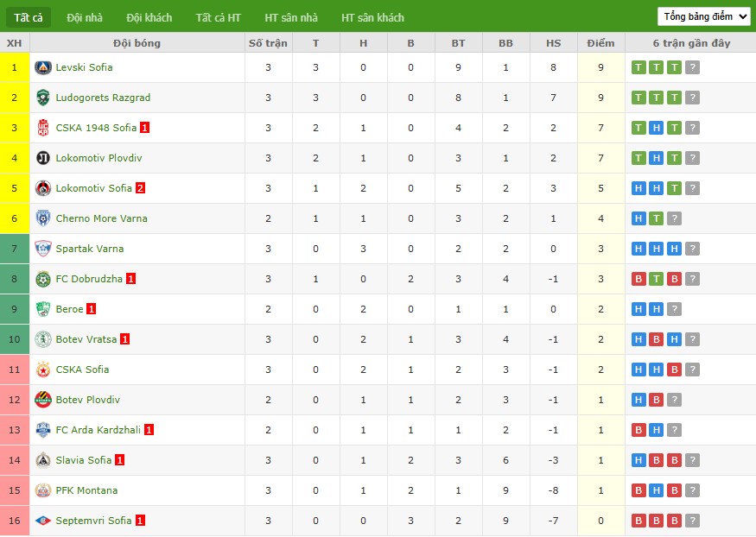Click the Điểm column header
The image size is (756, 537).
tap(600, 43)
